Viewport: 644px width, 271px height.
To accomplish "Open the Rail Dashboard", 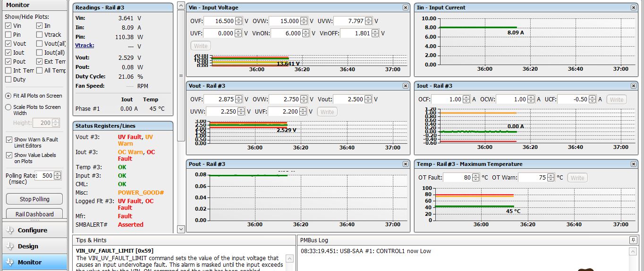I will pyautogui.click(x=34, y=214).
